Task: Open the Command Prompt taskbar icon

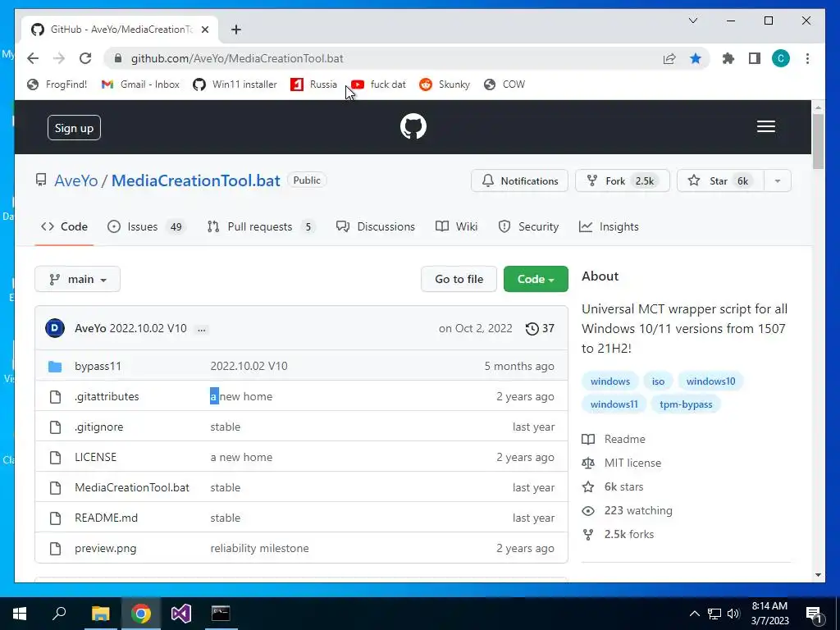Action: tap(221, 614)
